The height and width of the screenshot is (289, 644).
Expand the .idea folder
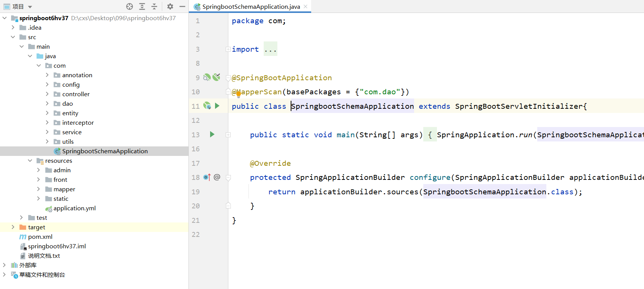tap(13, 27)
